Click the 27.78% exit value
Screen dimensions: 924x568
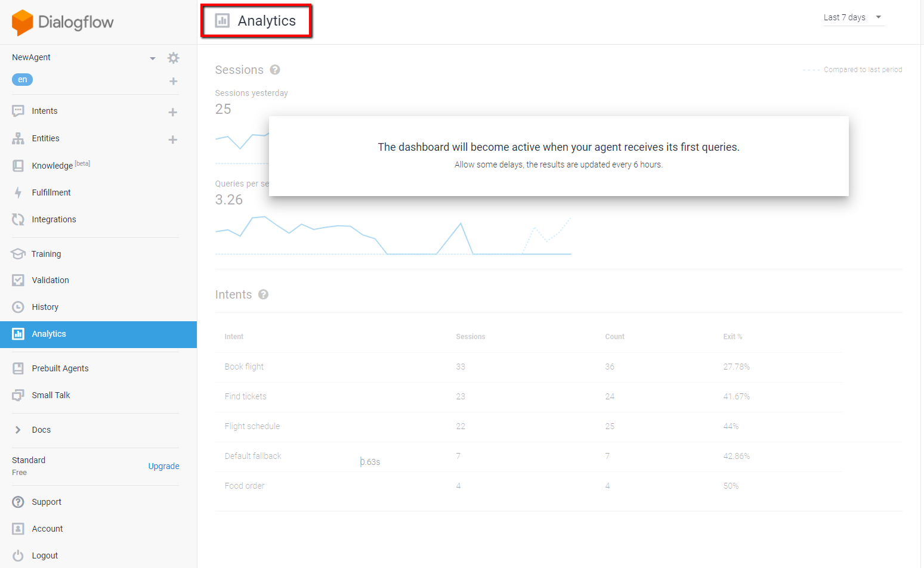[737, 367]
